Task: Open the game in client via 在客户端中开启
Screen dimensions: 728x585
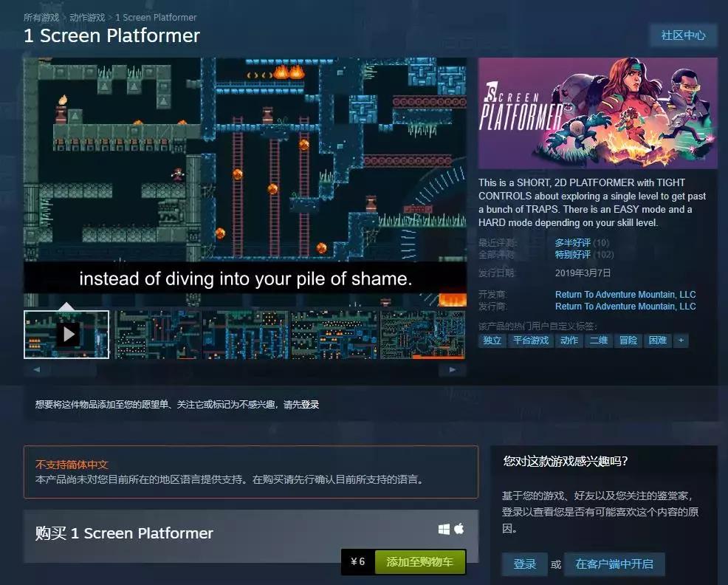Action: (x=614, y=564)
